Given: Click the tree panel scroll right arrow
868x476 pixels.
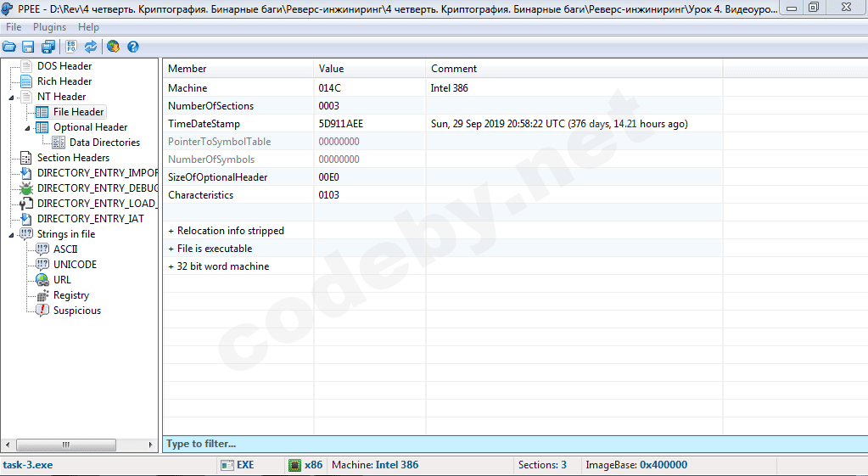Looking at the screenshot, I should coord(150,445).
